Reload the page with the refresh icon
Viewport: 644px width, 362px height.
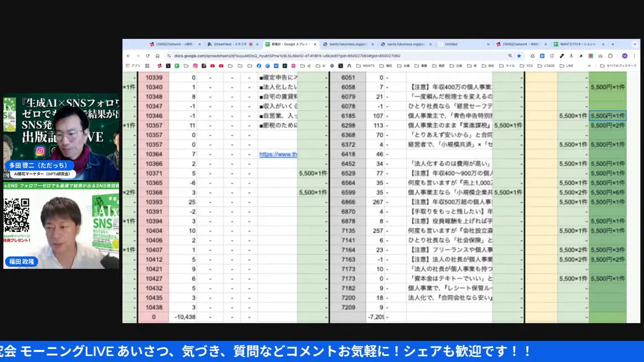tap(147, 56)
